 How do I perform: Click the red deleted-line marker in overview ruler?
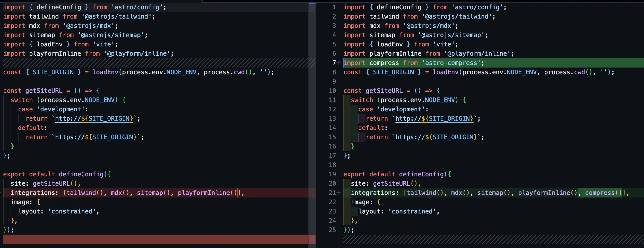tap(312, 239)
